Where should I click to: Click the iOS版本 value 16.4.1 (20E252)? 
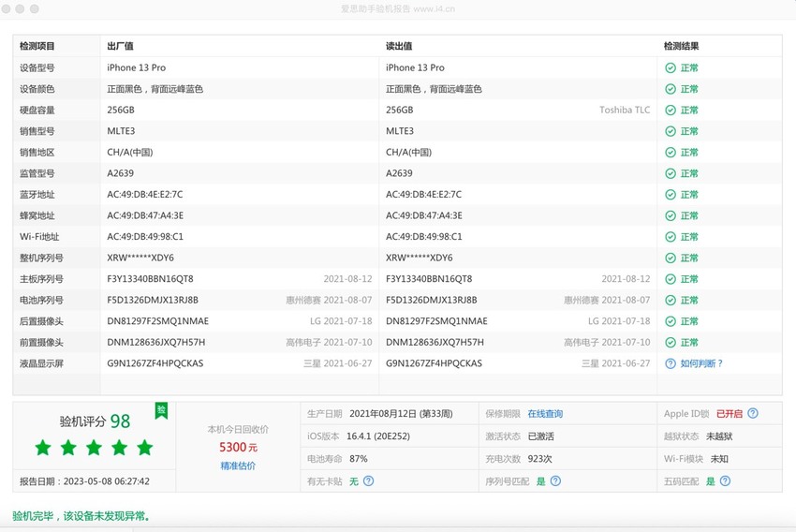tap(378, 436)
